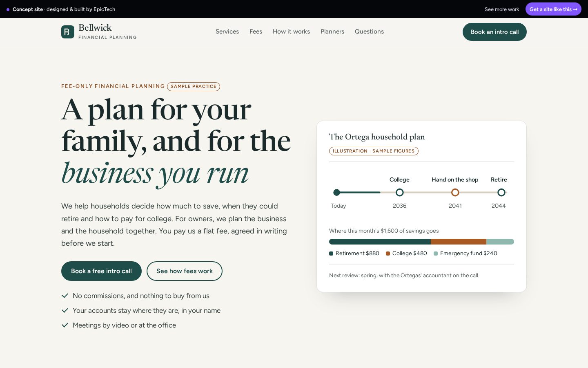Click the Bellwick Financial Planning wordmark
This screenshot has height=368, width=588.
(107, 31)
